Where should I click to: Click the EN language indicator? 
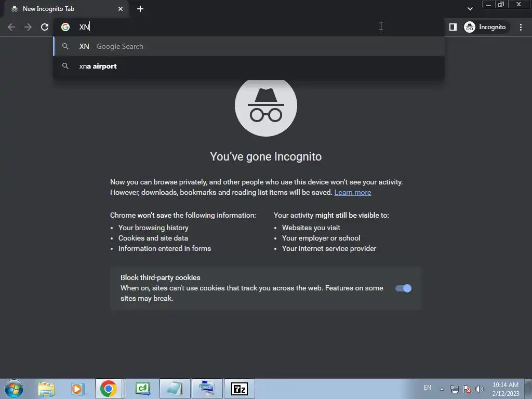pyautogui.click(x=427, y=388)
